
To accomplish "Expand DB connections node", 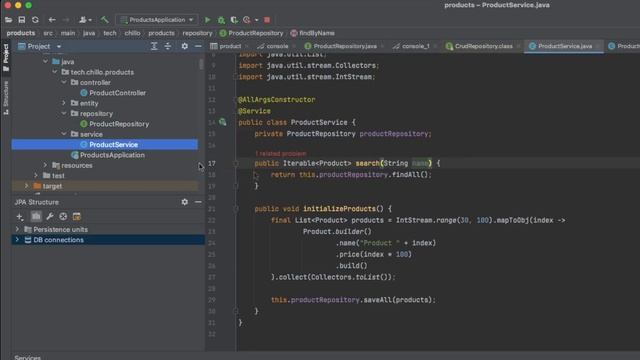I will 17,240.
